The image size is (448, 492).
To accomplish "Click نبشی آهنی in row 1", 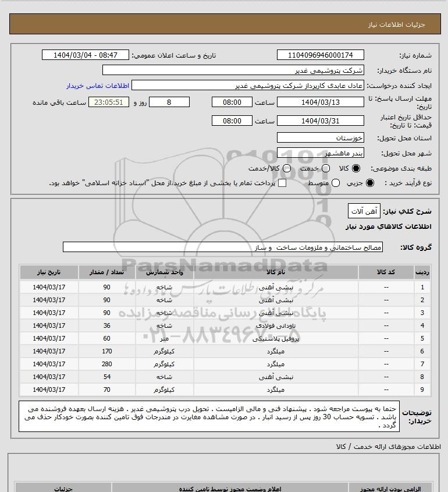I will [276, 288].
